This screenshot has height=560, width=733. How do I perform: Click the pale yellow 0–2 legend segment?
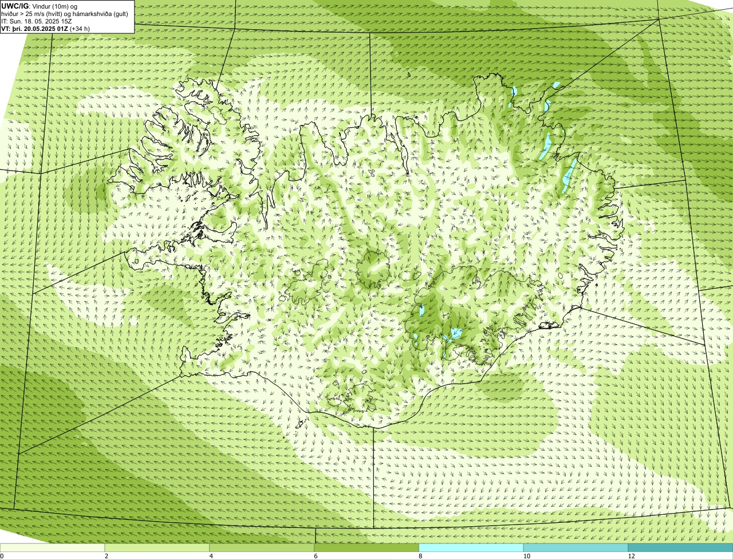click(53, 547)
